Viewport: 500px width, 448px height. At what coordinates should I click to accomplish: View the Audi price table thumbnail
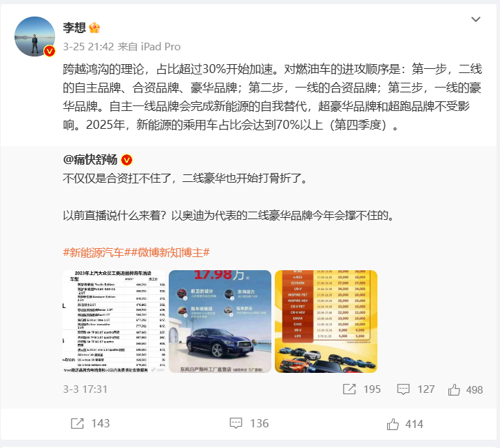[x=114, y=321]
